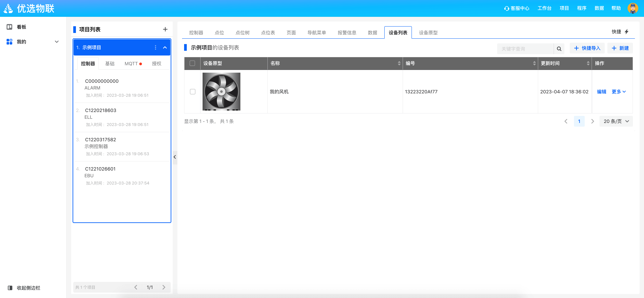Select all devices with header checkbox
The width and height of the screenshot is (644, 298).
pyautogui.click(x=192, y=63)
